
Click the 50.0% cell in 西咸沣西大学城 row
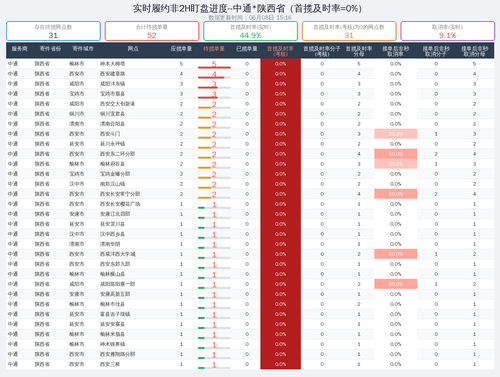pyautogui.click(x=396, y=254)
